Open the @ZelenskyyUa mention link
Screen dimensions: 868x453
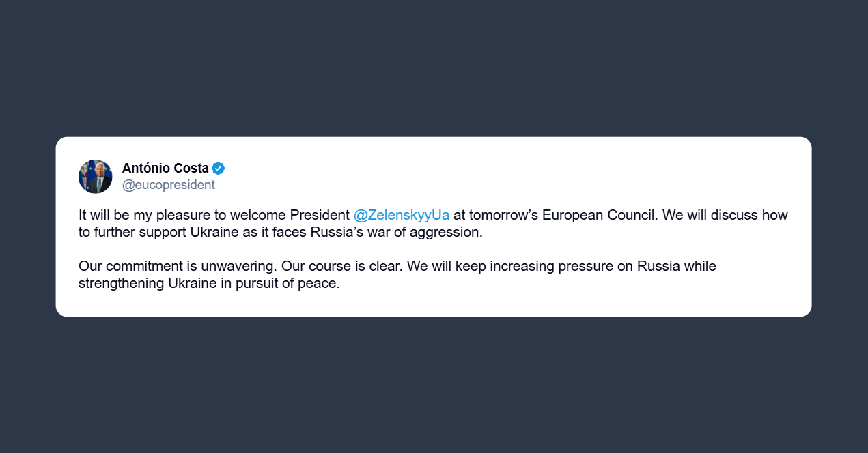point(402,215)
